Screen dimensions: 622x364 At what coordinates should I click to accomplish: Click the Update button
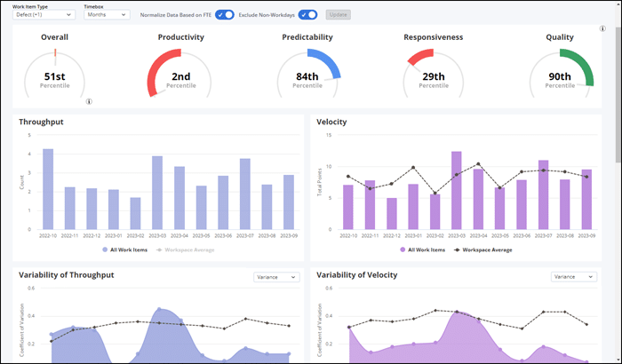(339, 15)
